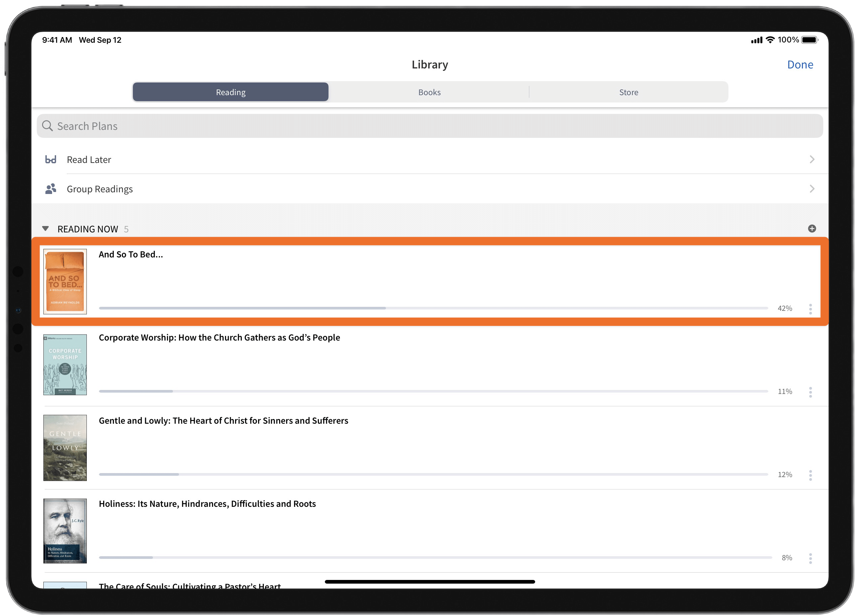Screen dimensions: 856x616
Task: Open the Holiness book cover thumbnail
Action: coord(65,531)
